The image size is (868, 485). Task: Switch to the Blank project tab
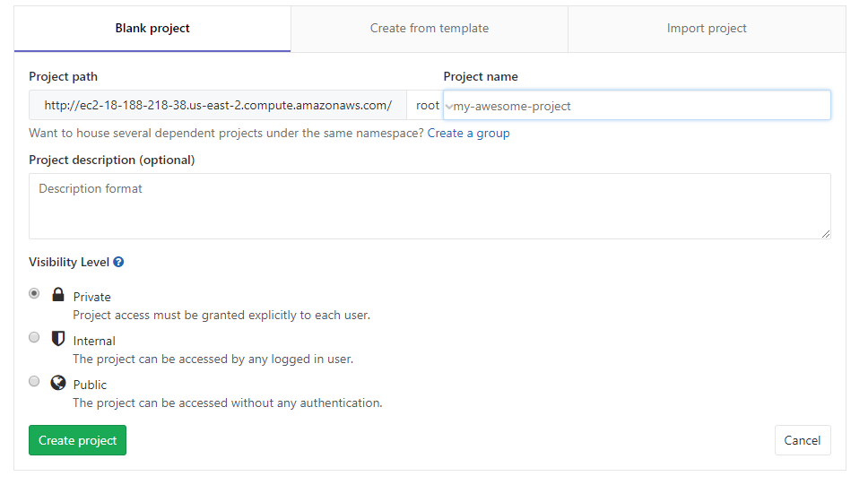(152, 29)
